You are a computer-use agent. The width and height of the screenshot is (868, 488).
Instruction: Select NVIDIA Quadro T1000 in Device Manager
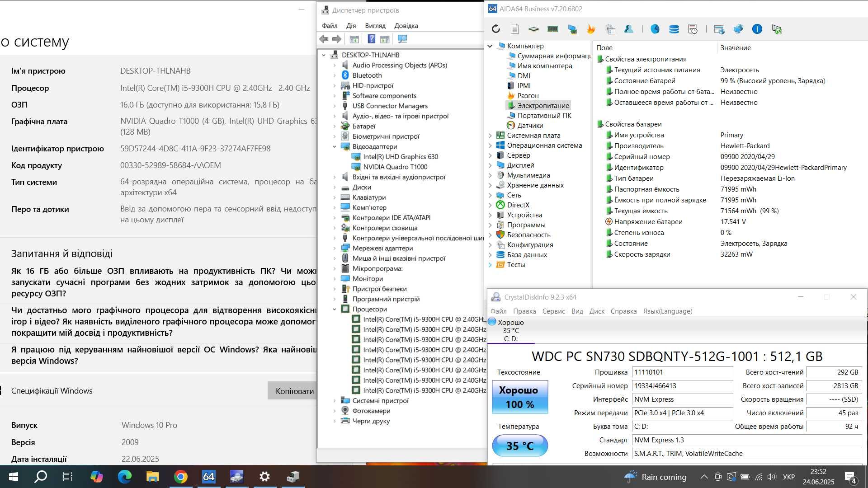(x=395, y=167)
